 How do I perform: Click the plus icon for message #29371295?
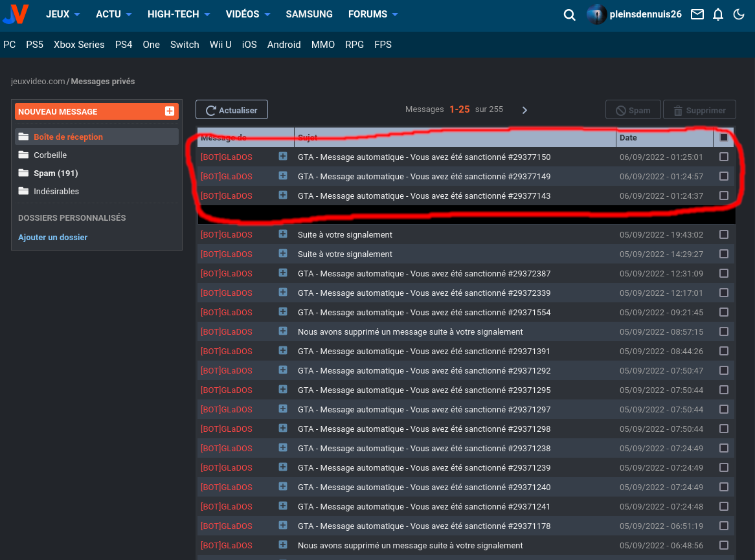(283, 390)
